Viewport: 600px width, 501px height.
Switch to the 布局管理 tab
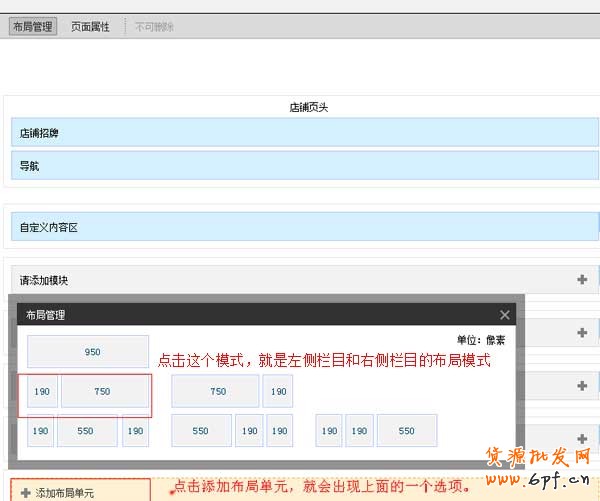tap(33, 27)
